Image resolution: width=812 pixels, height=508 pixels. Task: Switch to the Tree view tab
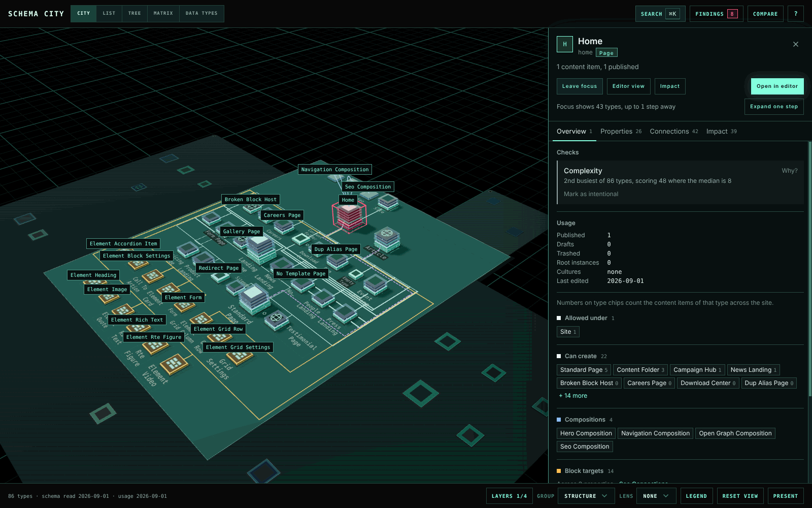(134, 13)
